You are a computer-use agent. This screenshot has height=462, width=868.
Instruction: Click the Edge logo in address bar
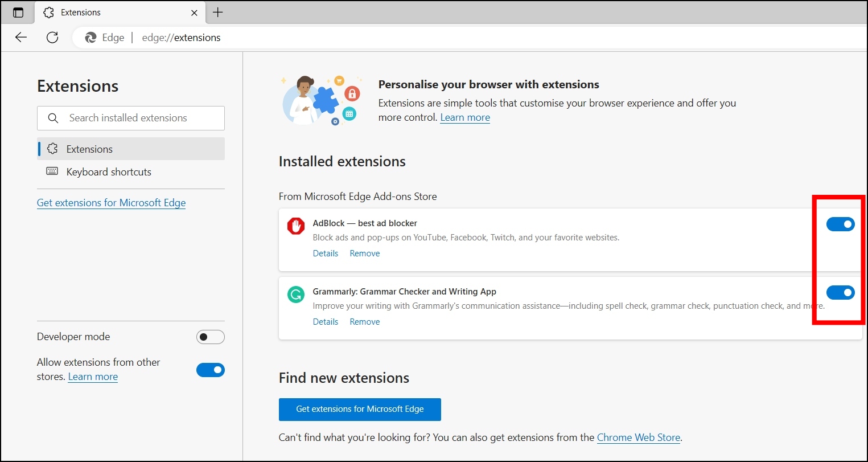pos(90,38)
